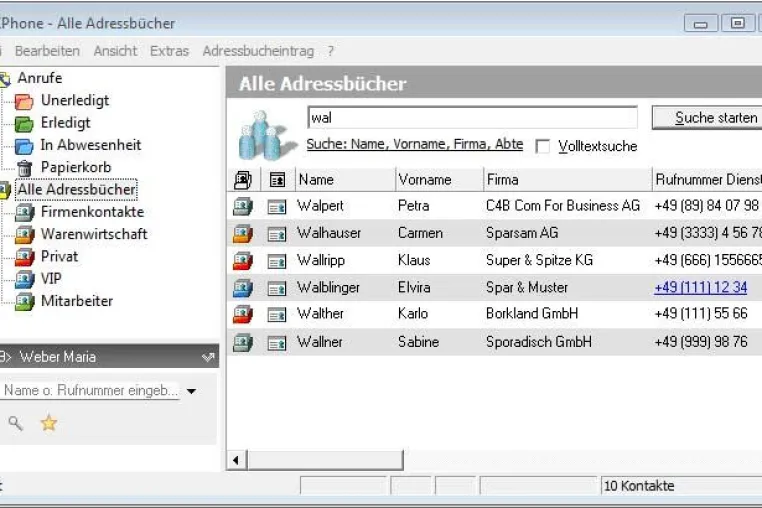Open the Adressbucheintrag menu
This screenshot has width=762, height=508.
click(258, 51)
